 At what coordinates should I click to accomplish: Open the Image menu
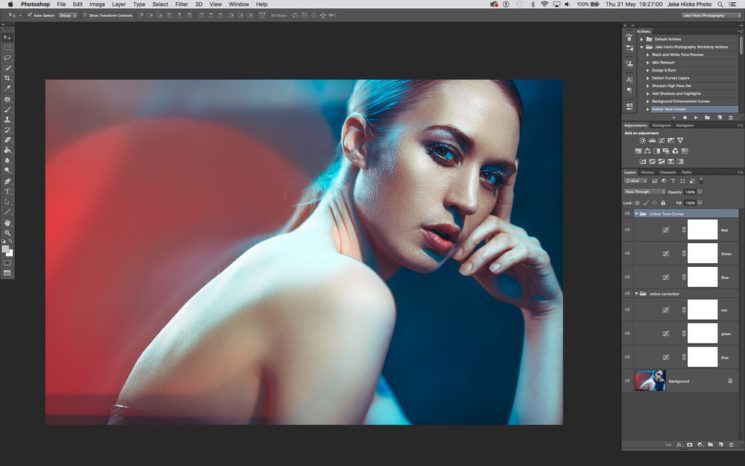pyautogui.click(x=97, y=4)
